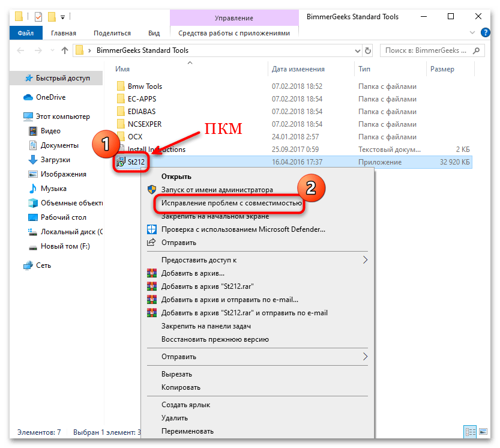Screen dimensions: 500x448
Task: Open the Файл tab
Action: 25,34
